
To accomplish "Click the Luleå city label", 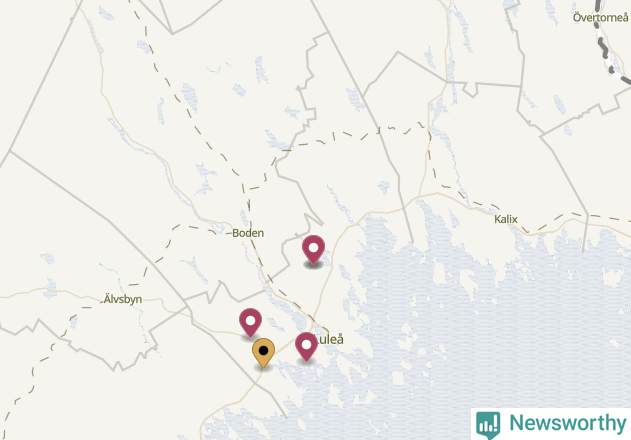I will click(331, 339).
